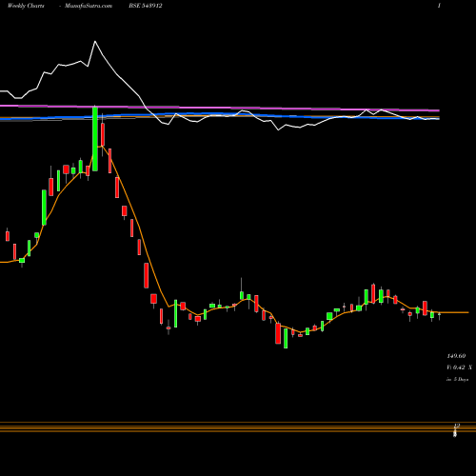Click the 'Weekly Charts' title text
Viewport: 476px width, 476px height.
point(26,6)
